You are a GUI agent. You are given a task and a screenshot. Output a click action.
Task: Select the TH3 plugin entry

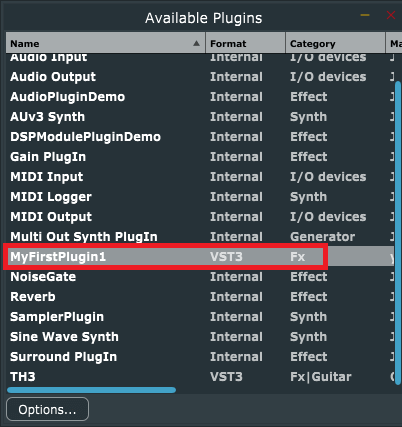pyautogui.click(x=200, y=377)
